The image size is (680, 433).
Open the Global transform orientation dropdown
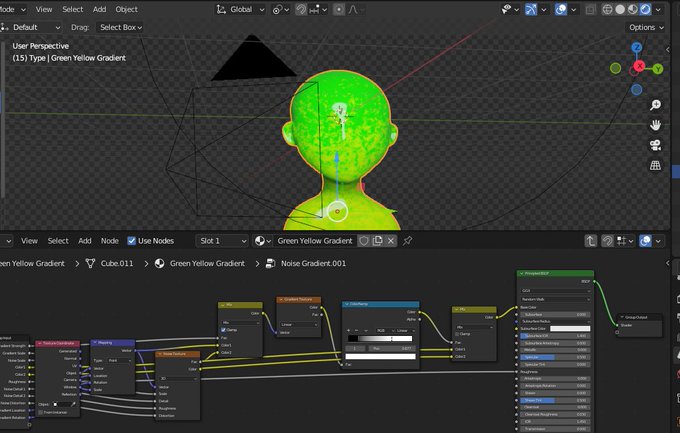point(241,10)
